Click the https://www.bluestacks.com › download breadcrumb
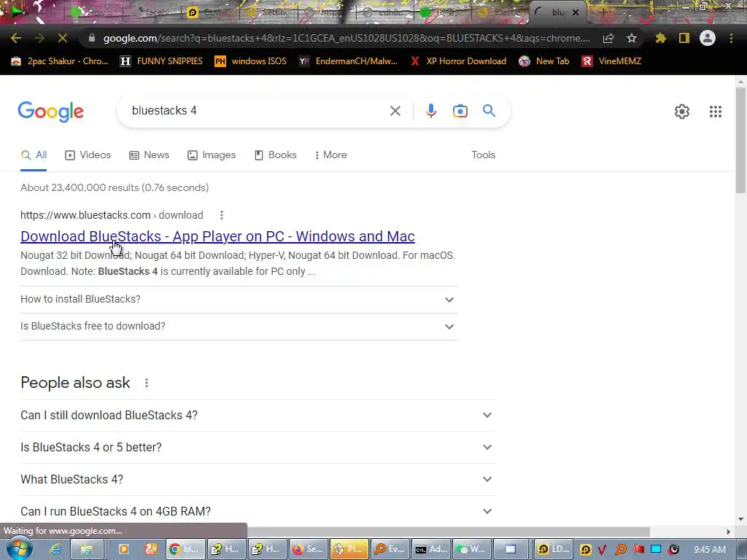Image resolution: width=747 pixels, height=560 pixels. [112, 215]
